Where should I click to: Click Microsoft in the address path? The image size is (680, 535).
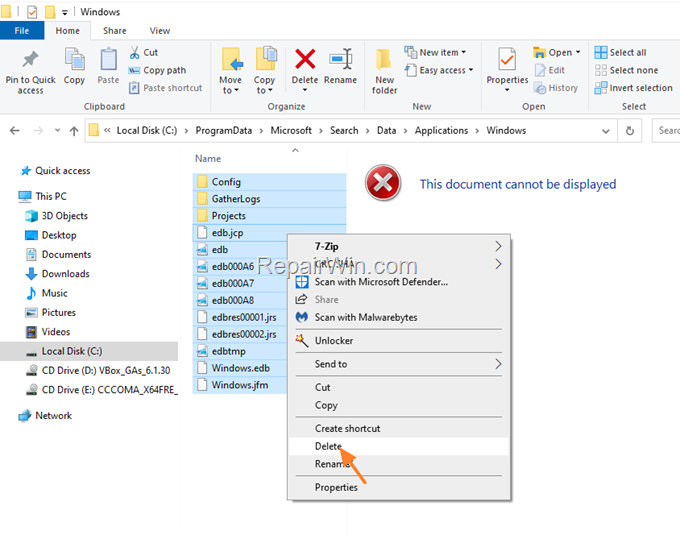(x=291, y=130)
